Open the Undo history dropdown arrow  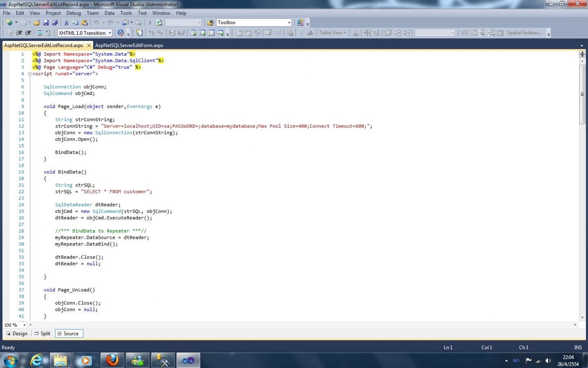[x=103, y=22]
